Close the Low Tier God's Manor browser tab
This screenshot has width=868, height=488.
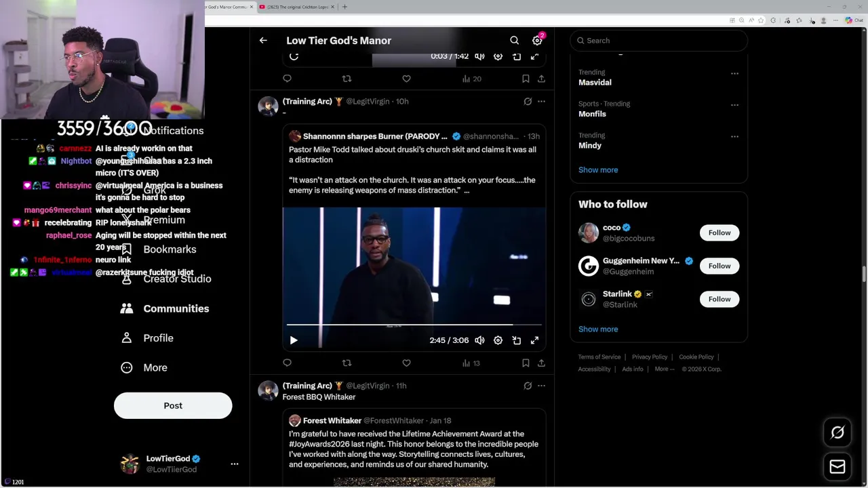click(x=252, y=7)
